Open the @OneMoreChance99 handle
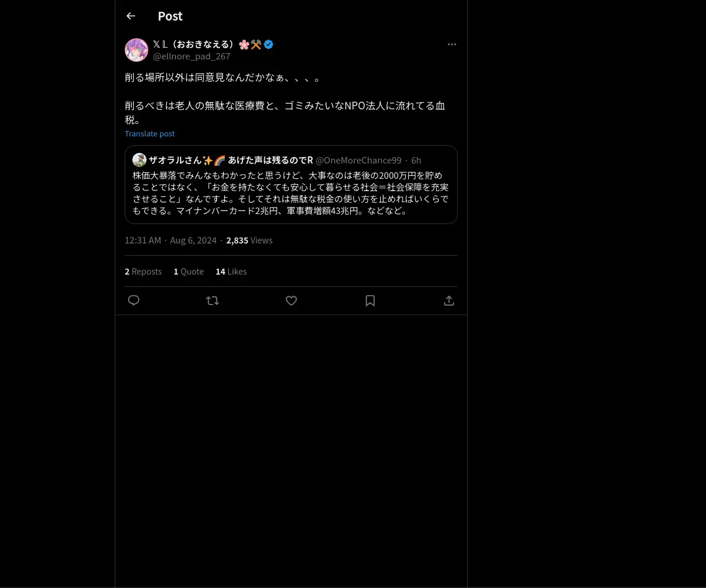 click(x=358, y=160)
